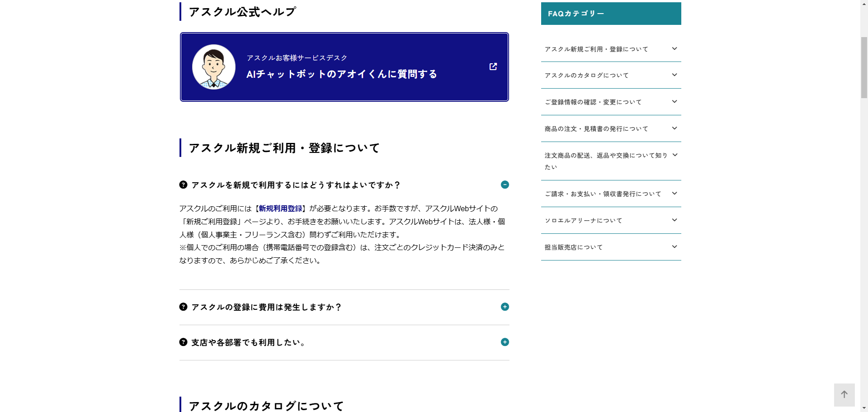Collapse the answer using the minus icon
This screenshot has width=868, height=412.
click(505, 185)
